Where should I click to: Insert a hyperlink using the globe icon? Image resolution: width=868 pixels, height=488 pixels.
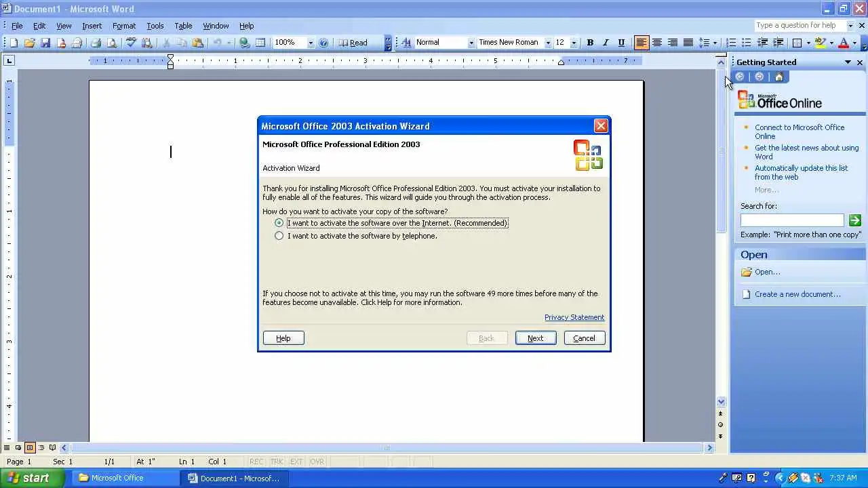tap(245, 43)
